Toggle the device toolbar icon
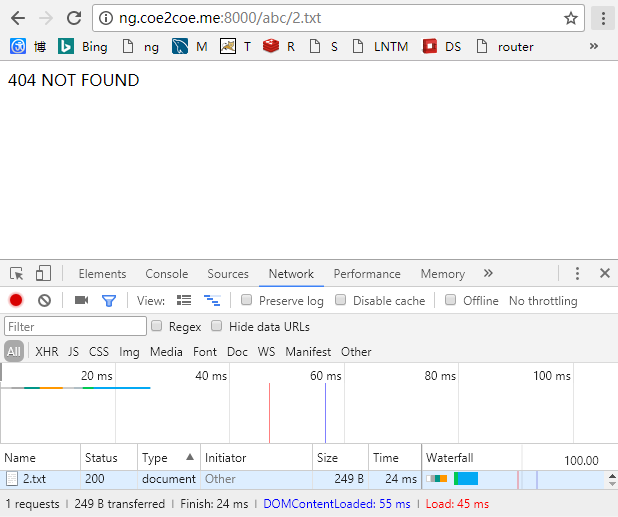618x517 pixels. pos(43,273)
